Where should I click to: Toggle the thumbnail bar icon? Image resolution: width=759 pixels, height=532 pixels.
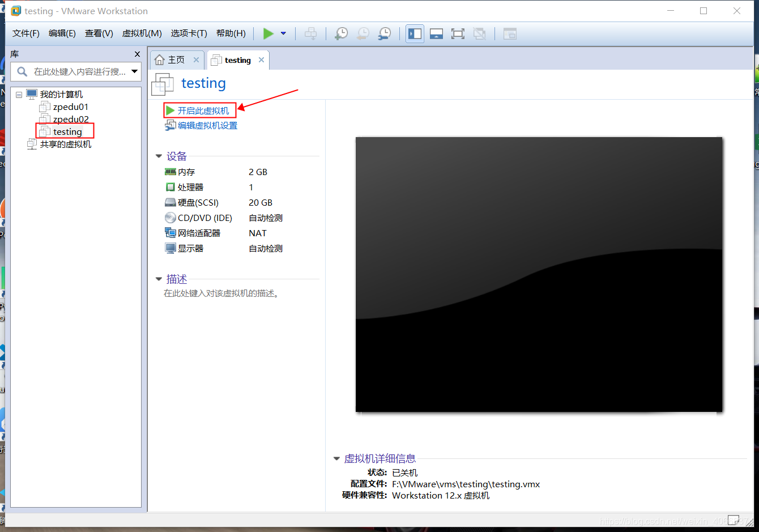436,33
